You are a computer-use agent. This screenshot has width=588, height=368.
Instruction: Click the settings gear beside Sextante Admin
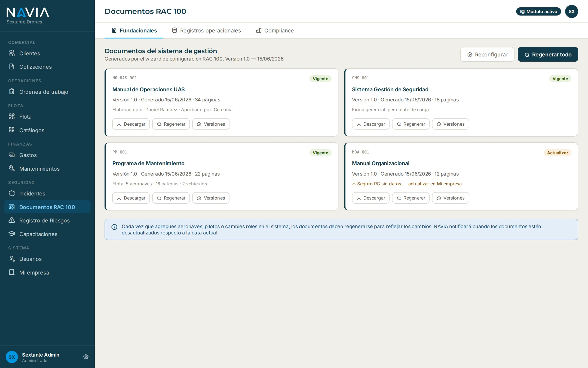click(86, 357)
